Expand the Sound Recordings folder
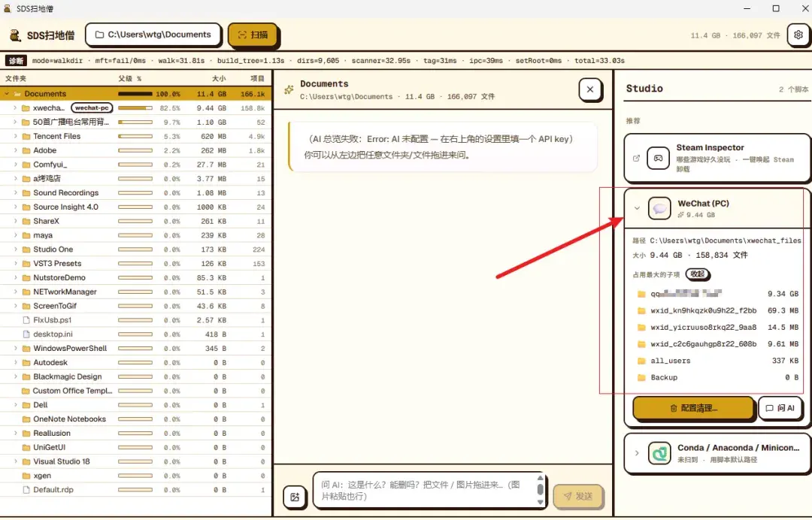 15,192
